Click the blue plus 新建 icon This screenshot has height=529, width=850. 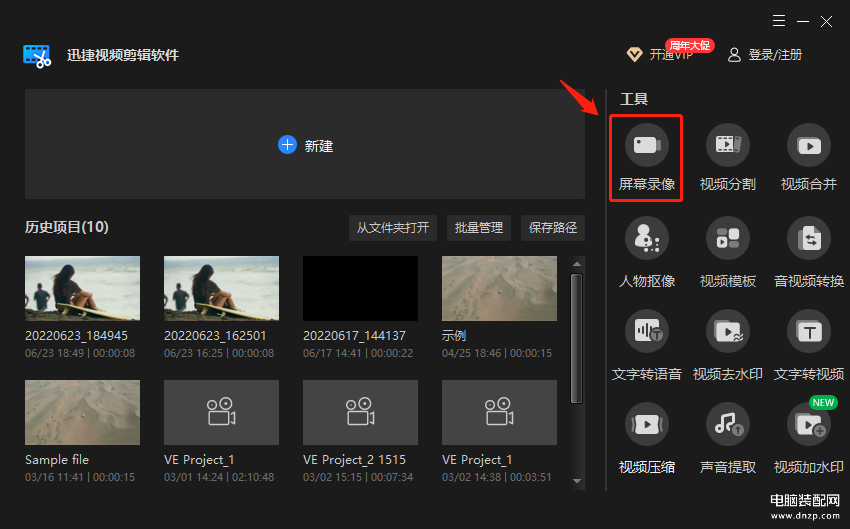[x=287, y=145]
